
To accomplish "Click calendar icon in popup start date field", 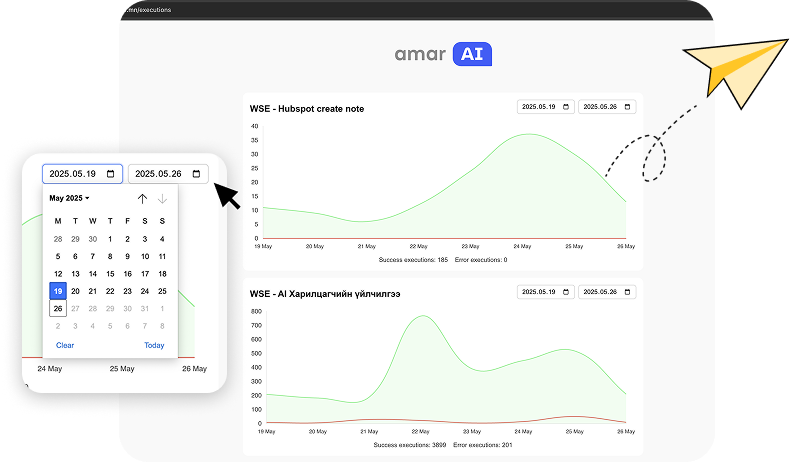I will (x=110, y=174).
